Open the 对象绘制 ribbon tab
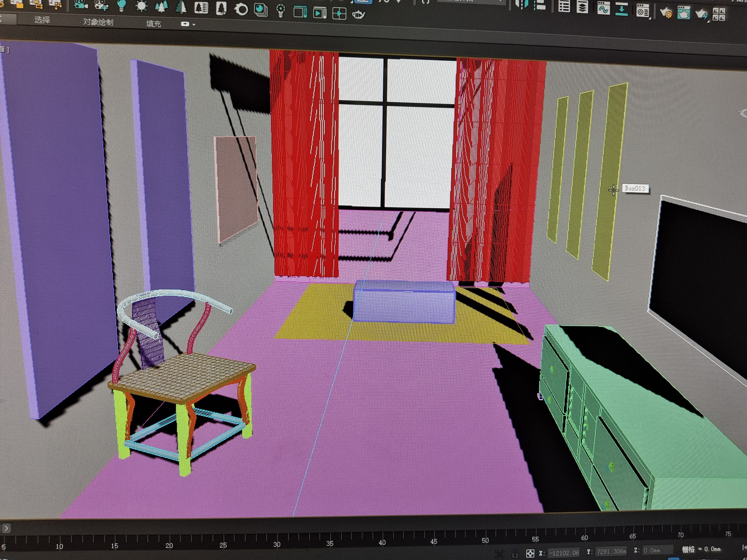This screenshot has width=747, height=560. click(x=98, y=22)
